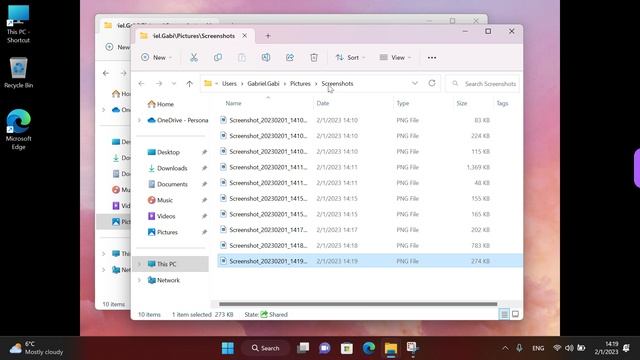Open the weather widget showing Mostly cloudy
The width and height of the screenshot is (640, 360).
(37, 348)
